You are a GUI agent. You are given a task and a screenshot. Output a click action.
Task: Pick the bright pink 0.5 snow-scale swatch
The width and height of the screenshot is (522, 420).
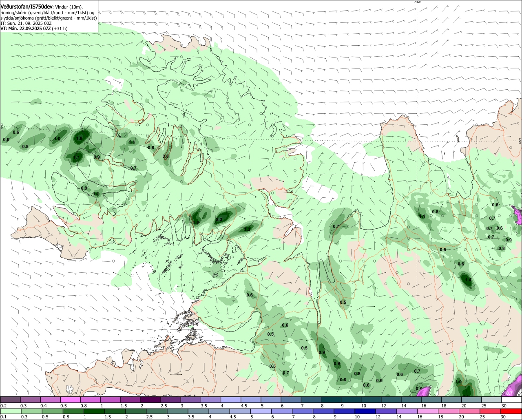click(x=70, y=400)
